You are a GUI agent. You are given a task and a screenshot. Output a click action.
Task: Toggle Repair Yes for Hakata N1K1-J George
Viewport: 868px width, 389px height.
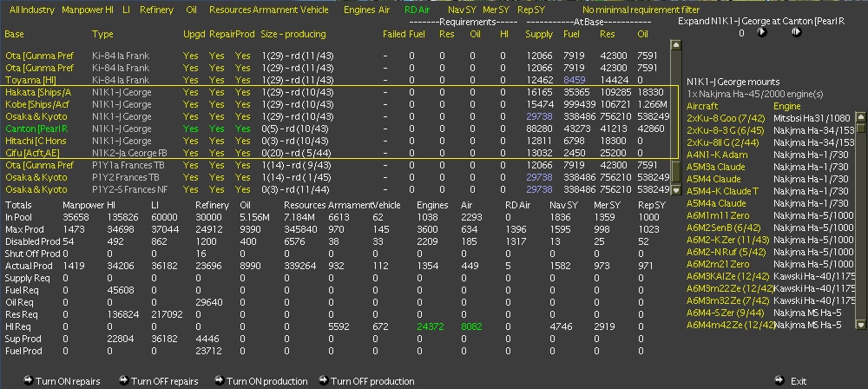point(216,92)
